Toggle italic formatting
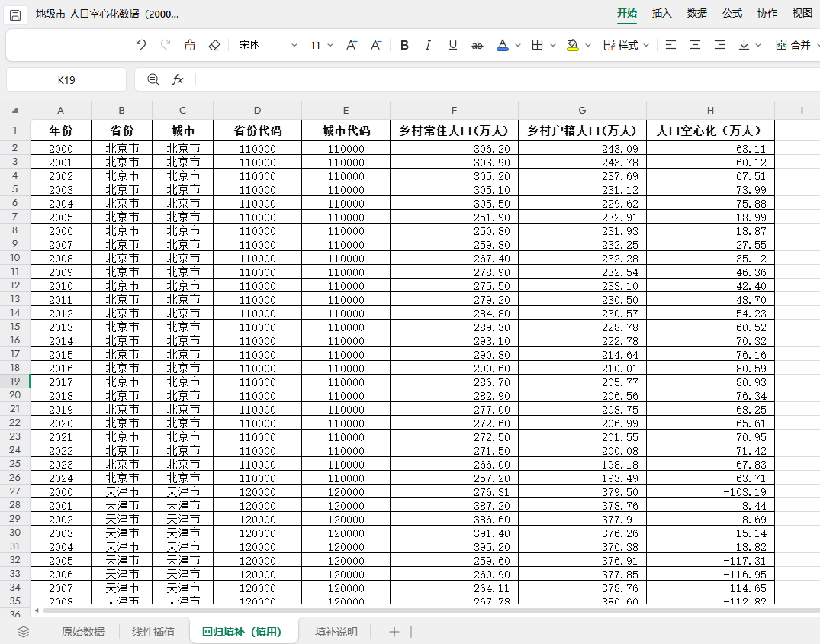820x644 pixels. click(x=428, y=45)
